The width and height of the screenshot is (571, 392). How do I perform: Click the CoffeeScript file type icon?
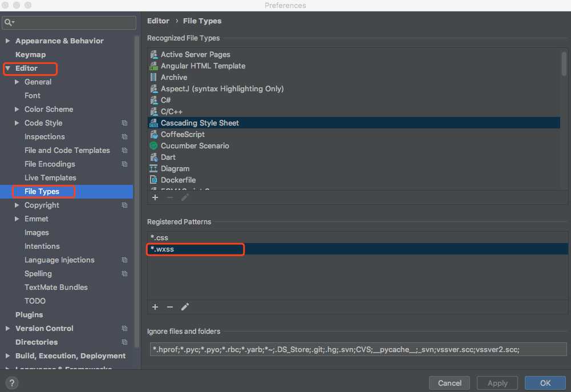click(153, 135)
